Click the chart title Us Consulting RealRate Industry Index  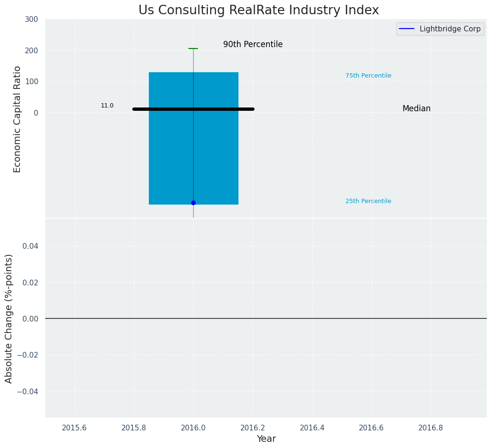[x=258, y=10]
